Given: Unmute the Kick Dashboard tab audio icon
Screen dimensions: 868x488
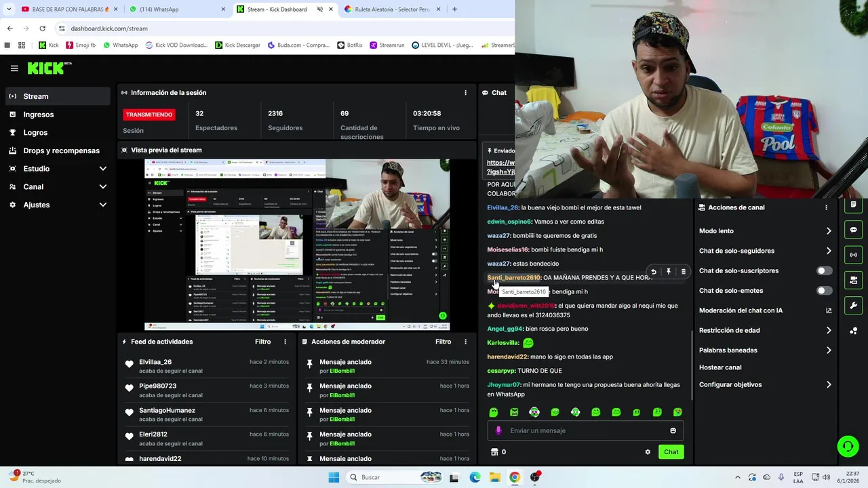Looking at the screenshot, I should [320, 9].
